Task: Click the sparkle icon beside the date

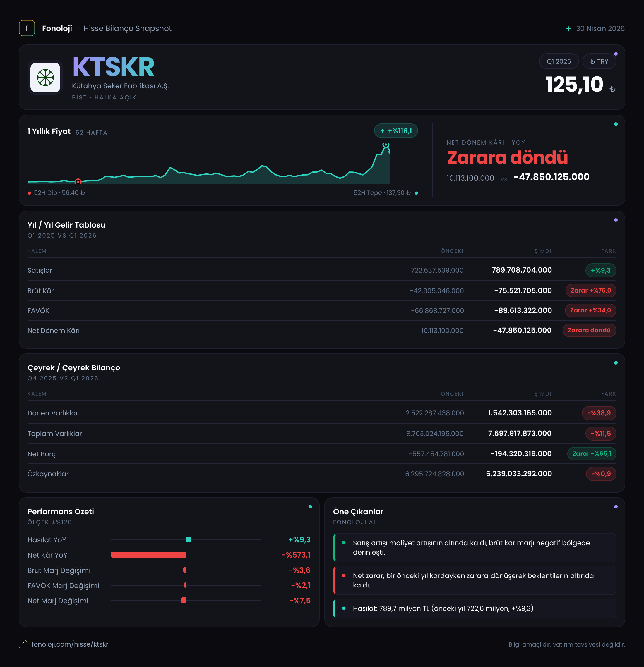Action: tap(568, 29)
